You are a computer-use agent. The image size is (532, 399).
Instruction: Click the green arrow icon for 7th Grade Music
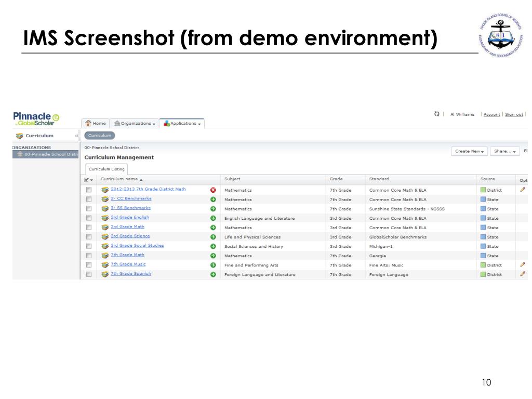[x=213, y=265]
